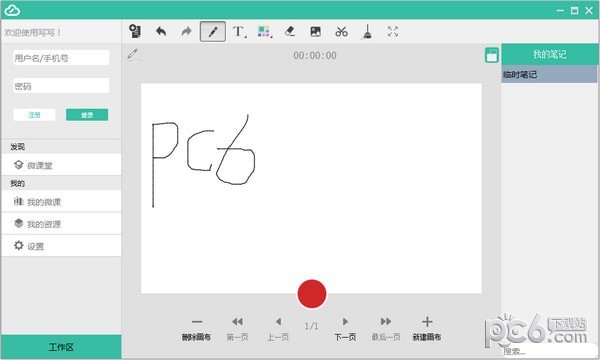Click the 用户名/手机号 input field
Image resolution: width=600 pixels, height=360 pixels.
pyautogui.click(x=61, y=58)
